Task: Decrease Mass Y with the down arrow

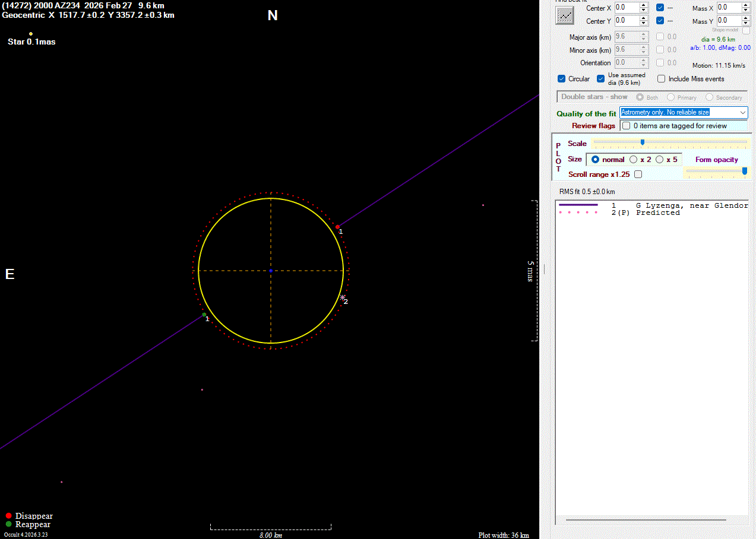Action: coord(746,23)
